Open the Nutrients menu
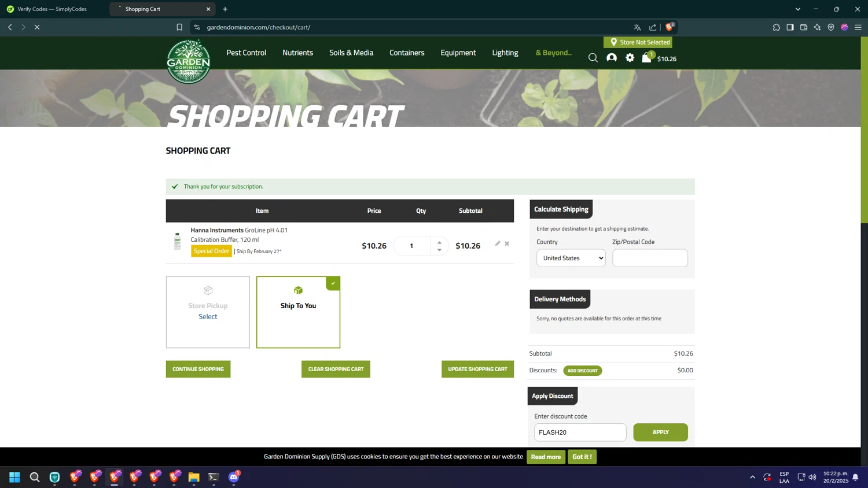Screen dimensions: 868x488 point(298,53)
